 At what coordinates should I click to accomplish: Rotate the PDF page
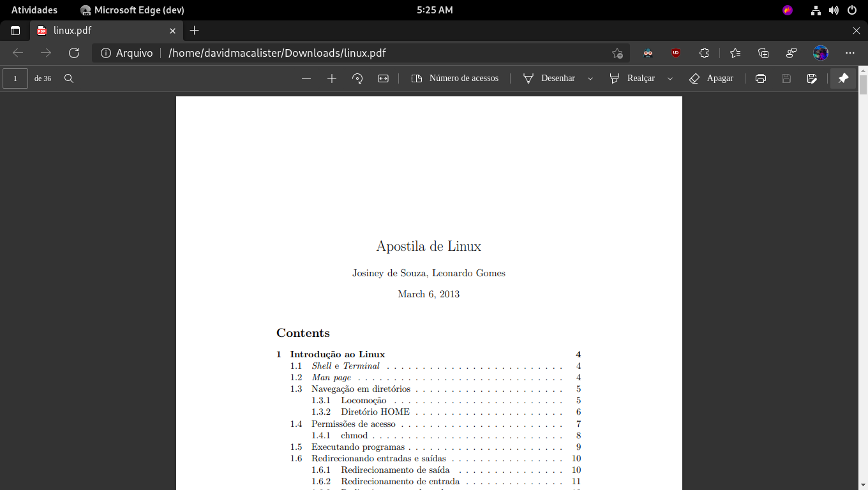click(x=357, y=78)
